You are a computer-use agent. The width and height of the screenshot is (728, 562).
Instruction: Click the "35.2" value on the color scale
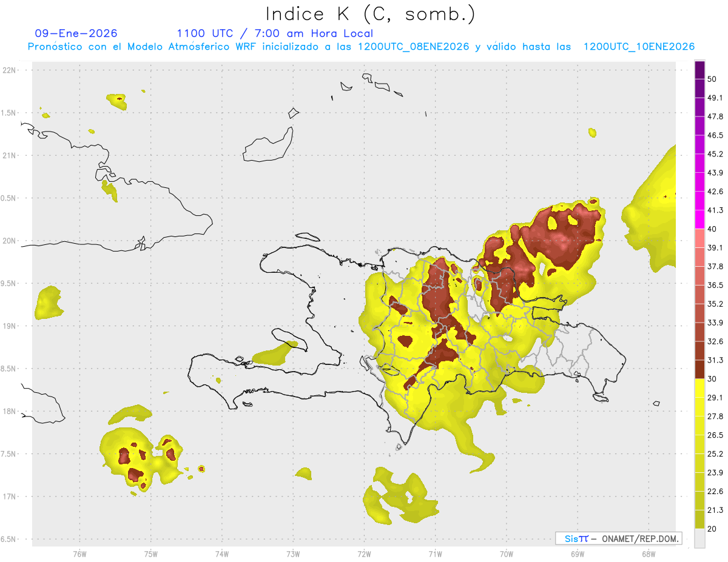tap(715, 304)
